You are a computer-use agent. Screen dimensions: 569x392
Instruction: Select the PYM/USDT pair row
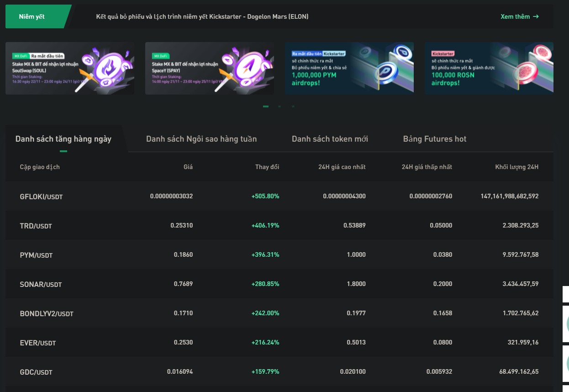click(36, 255)
